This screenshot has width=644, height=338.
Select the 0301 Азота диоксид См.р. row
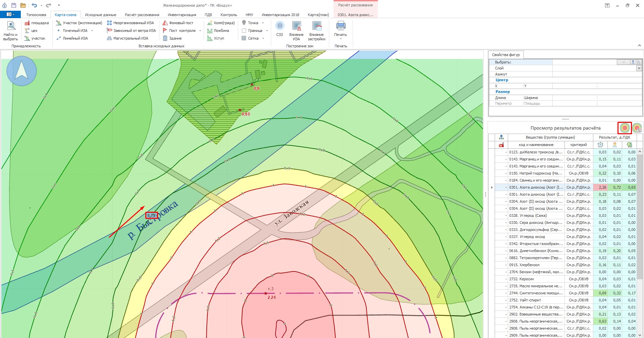[536, 187]
